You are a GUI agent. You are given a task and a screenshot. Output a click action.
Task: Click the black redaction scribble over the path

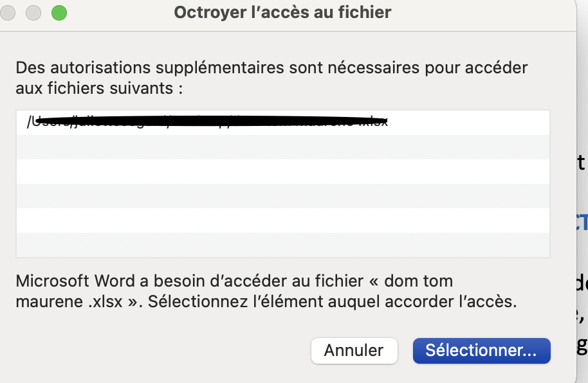pos(212,120)
